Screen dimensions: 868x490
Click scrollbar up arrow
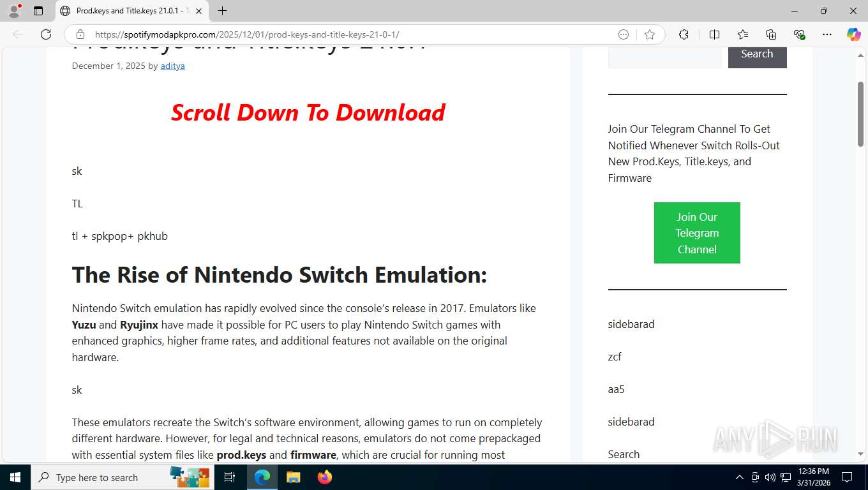tap(860, 55)
